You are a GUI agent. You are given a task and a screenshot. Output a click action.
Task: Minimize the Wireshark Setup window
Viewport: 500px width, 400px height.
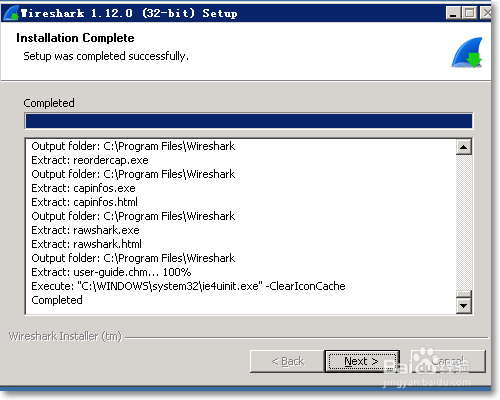point(453,13)
